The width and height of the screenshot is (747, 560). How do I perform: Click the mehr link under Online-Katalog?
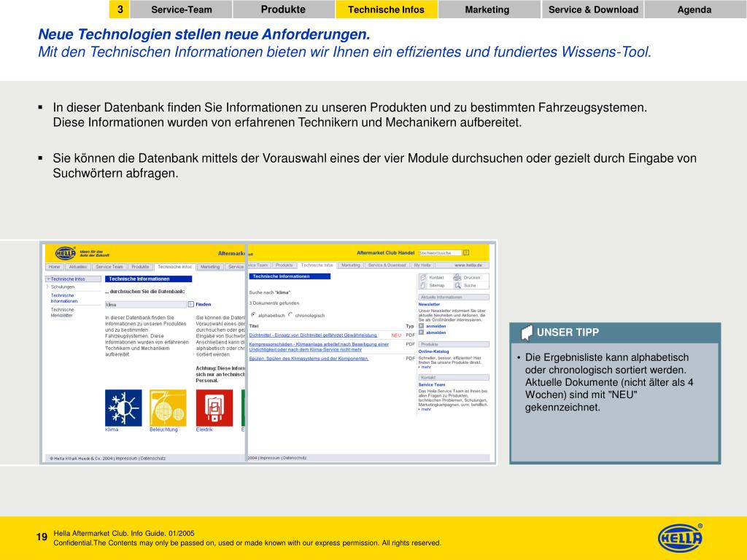(x=425, y=367)
